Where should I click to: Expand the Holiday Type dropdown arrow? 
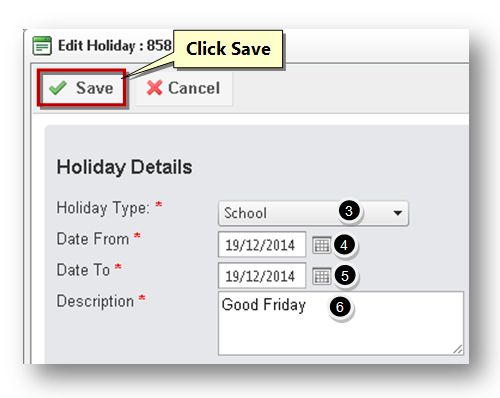tap(397, 213)
